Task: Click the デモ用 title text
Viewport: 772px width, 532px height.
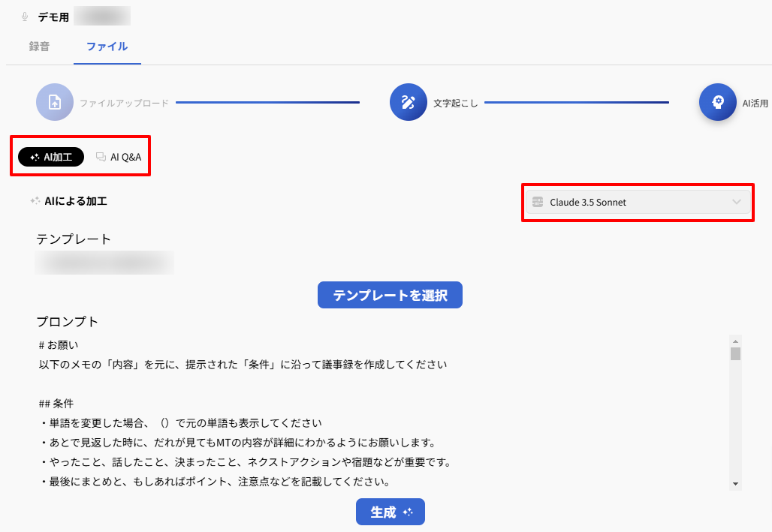Action: [53, 17]
